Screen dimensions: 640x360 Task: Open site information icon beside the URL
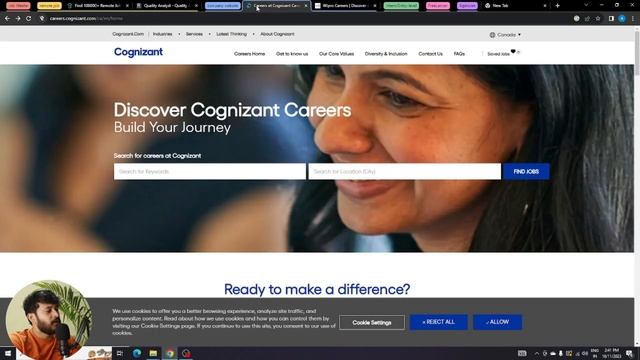pos(42,18)
